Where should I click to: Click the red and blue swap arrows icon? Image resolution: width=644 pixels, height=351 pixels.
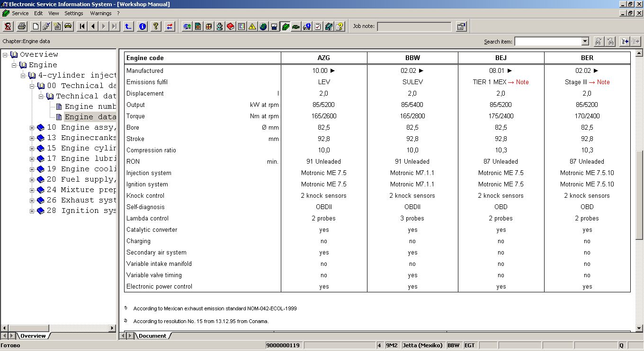170,26
